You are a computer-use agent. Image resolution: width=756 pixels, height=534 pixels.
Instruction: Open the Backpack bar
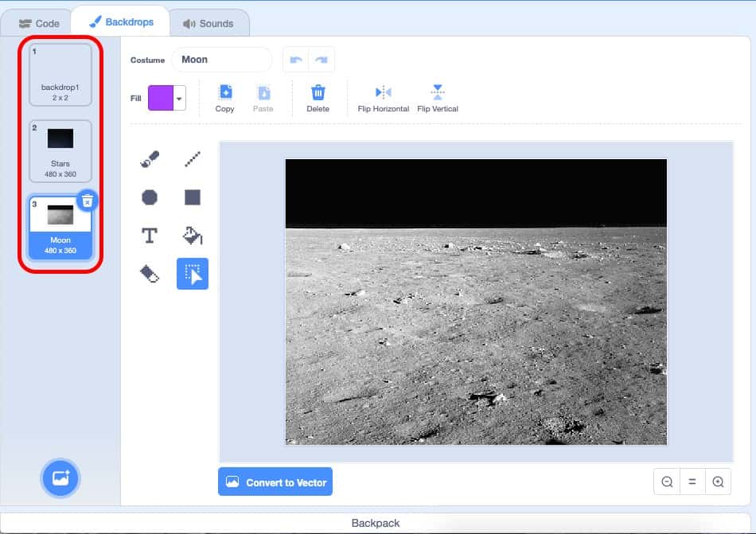(375, 522)
